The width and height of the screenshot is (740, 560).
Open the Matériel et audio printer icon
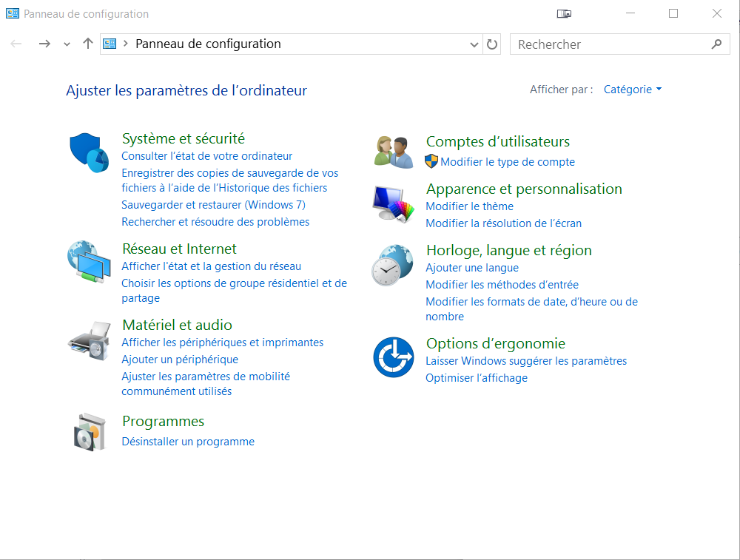(90, 340)
